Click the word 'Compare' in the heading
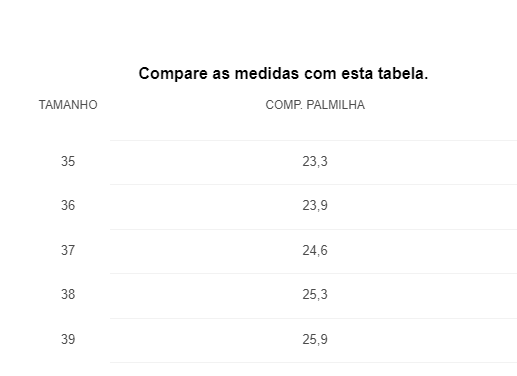This screenshot has width=517, height=376. [173, 74]
